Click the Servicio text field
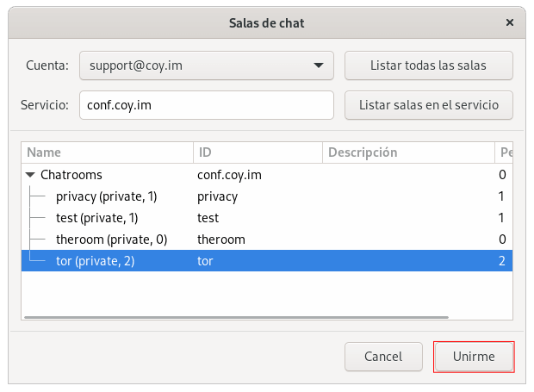The image size is (534, 392). (206, 105)
